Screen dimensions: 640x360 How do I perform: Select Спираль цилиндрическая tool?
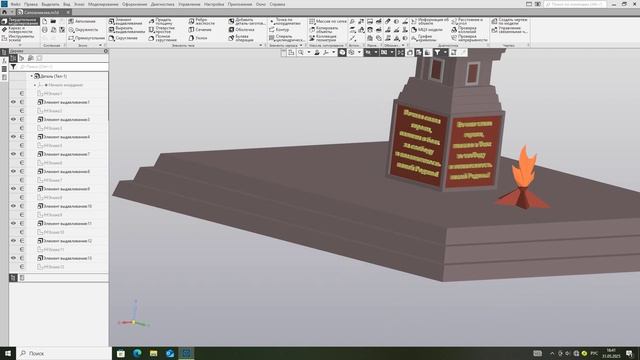pos(287,38)
